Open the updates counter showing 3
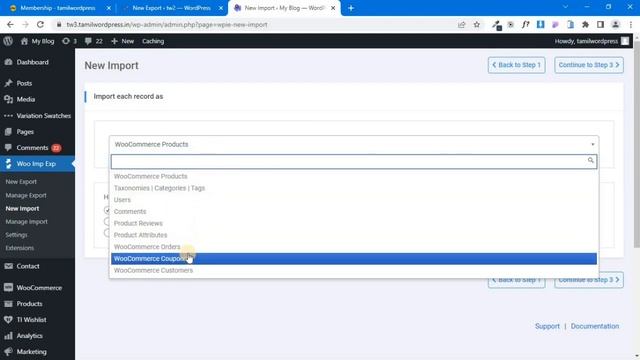The width and height of the screenshot is (640, 360). [x=69, y=41]
